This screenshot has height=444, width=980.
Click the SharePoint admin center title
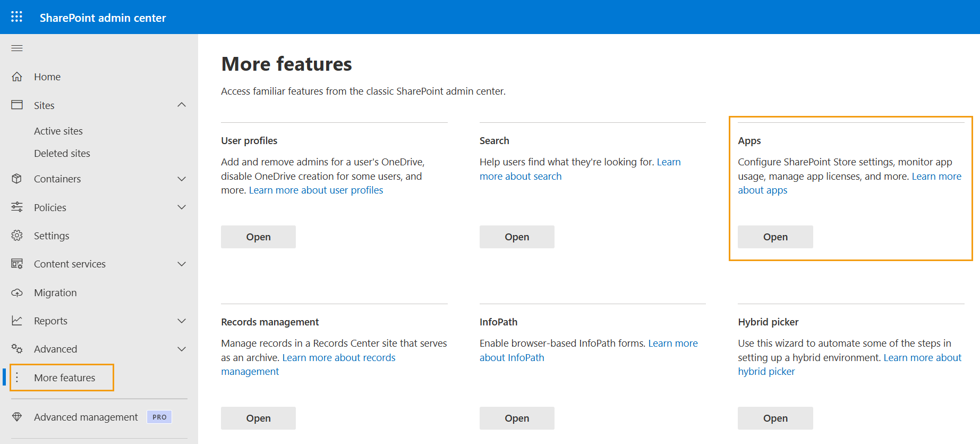(x=103, y=18)
